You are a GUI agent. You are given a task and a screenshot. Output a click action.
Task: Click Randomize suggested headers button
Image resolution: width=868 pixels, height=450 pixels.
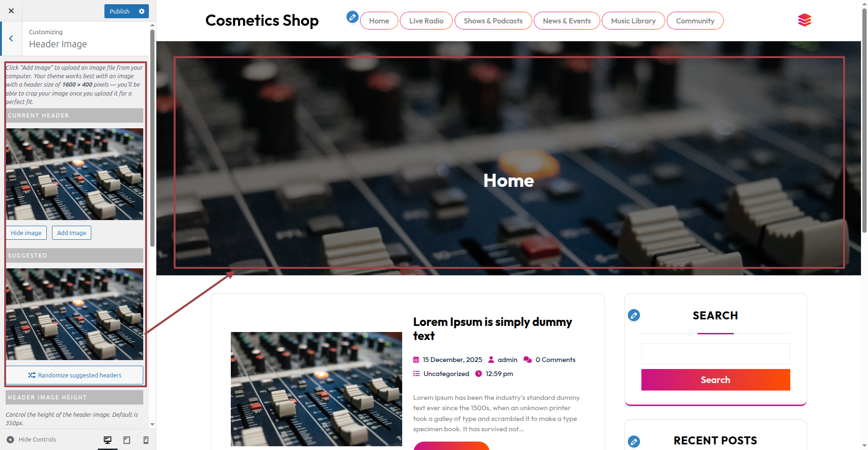click(x=74, y=375)
